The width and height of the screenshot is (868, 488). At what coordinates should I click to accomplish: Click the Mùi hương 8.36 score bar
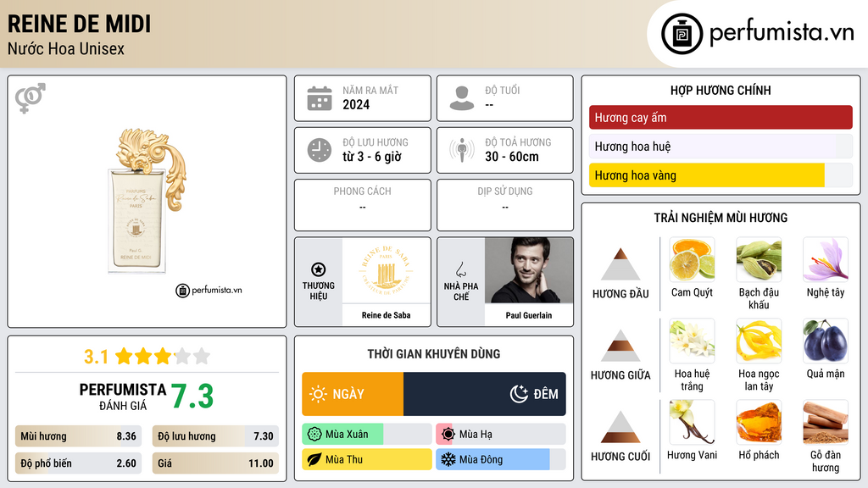(79, 436)
